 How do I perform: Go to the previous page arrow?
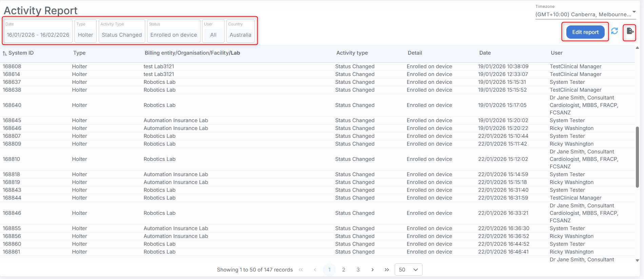click(315, 269)
